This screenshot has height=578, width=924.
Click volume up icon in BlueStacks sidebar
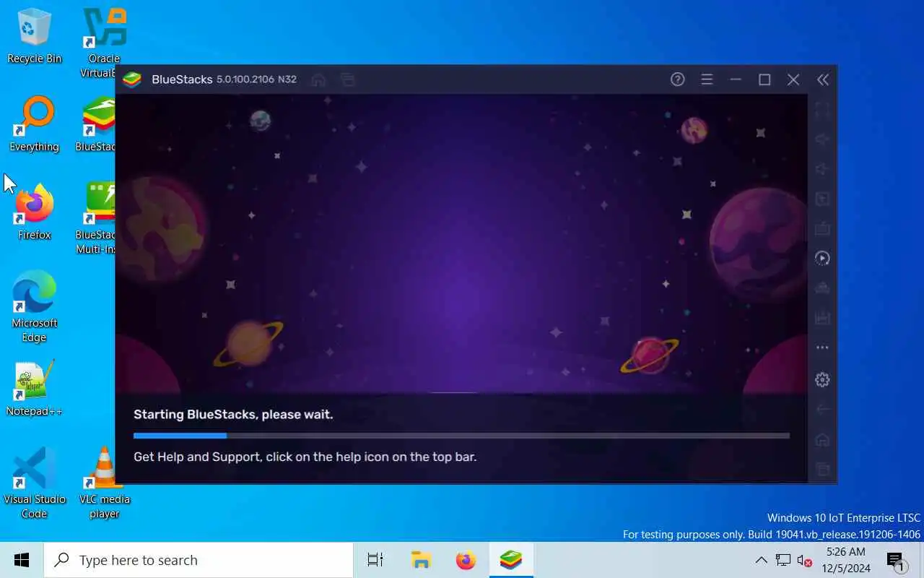(822, 139)
